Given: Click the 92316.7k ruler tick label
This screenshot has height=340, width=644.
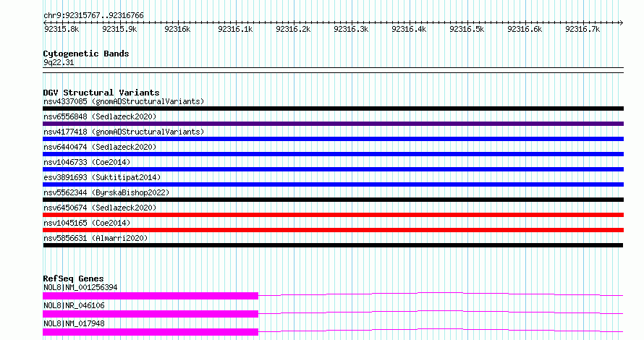Looking at the screenshot, I should pos(582,30).
